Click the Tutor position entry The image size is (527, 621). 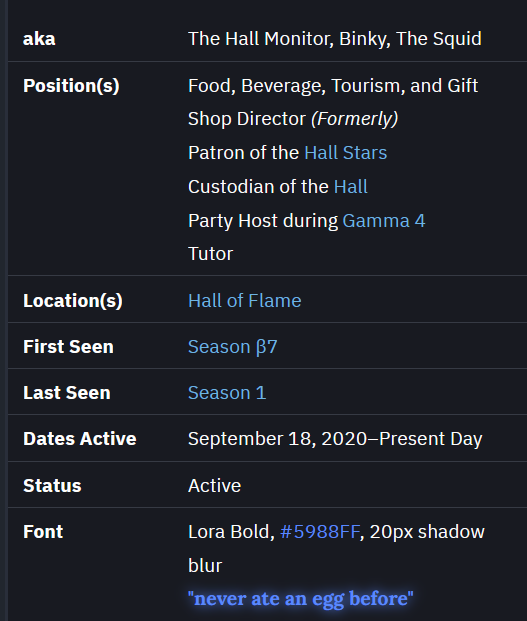[211, 254]
